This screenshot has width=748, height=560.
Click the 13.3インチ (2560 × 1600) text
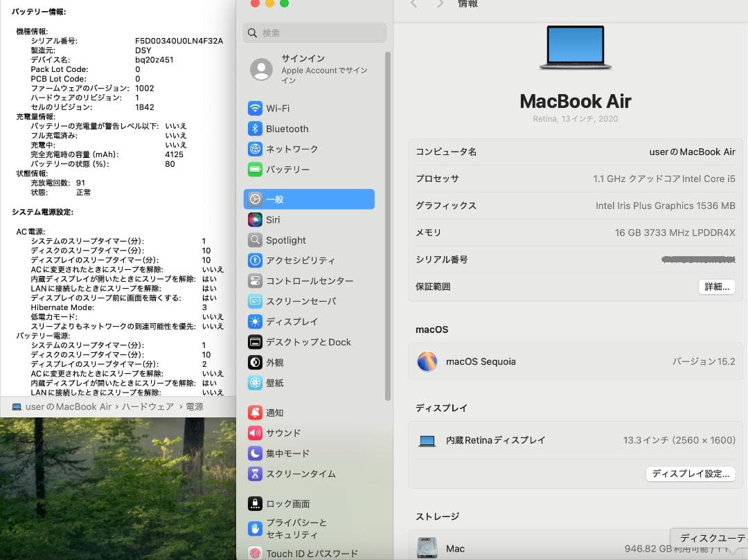click(679, 440)
